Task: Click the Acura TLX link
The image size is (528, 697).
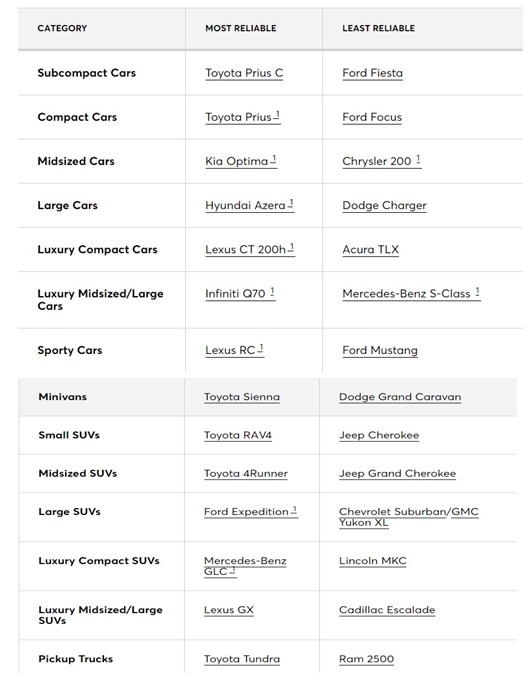Action: 371,249
